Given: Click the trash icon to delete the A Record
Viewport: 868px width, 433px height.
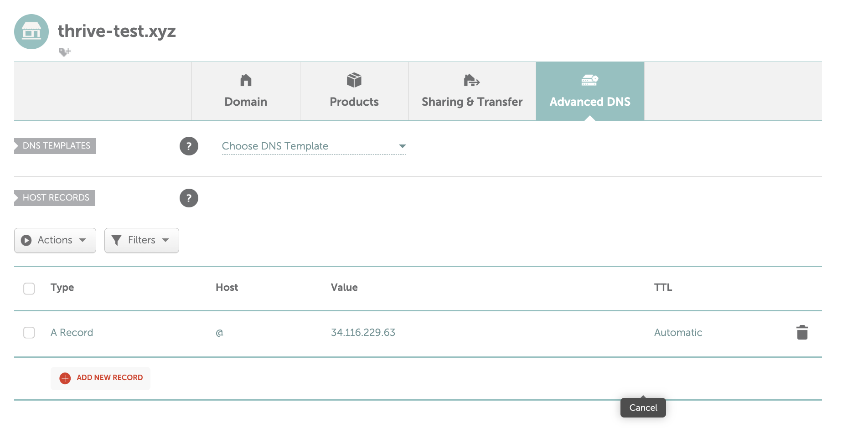Looking at the screenshot, I should pyautogui.click(x=801, y=332).
